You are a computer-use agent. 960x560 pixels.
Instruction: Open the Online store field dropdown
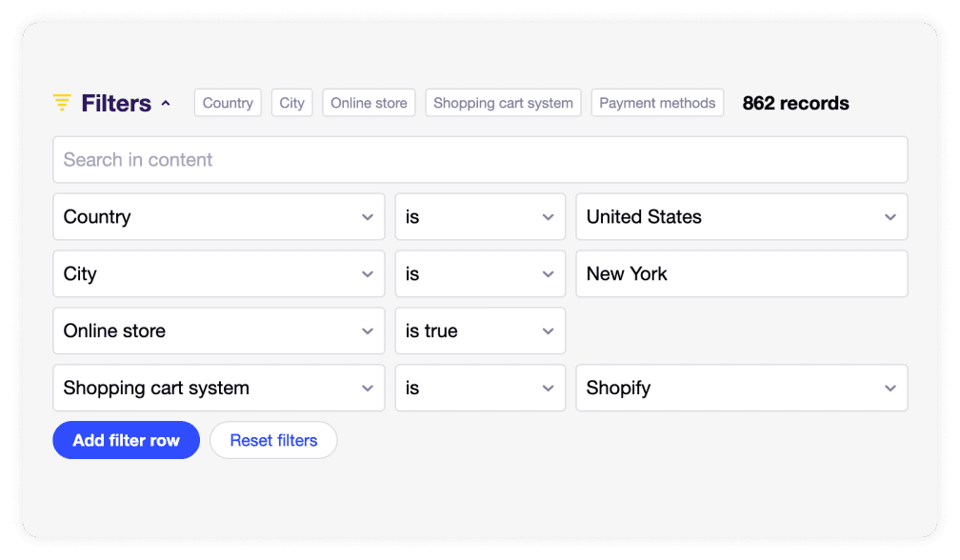click(219, 330)
